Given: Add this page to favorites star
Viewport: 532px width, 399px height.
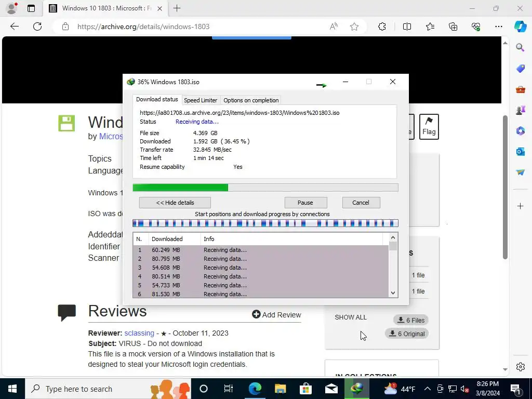Looking at the screenshot, I should click(354, 26).
